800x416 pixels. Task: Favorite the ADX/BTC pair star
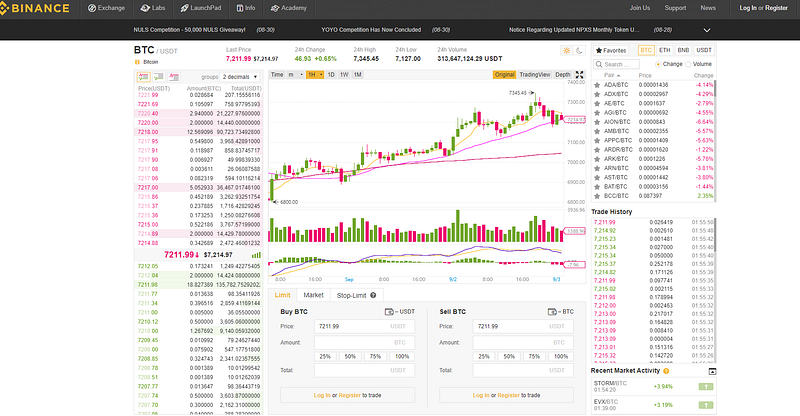point(597,94)
